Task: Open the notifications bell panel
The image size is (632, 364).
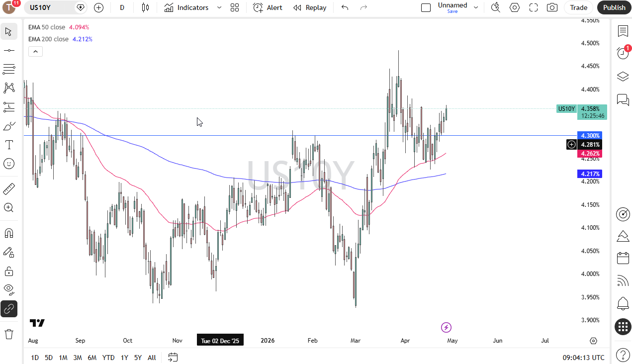Action: point(623,303)
